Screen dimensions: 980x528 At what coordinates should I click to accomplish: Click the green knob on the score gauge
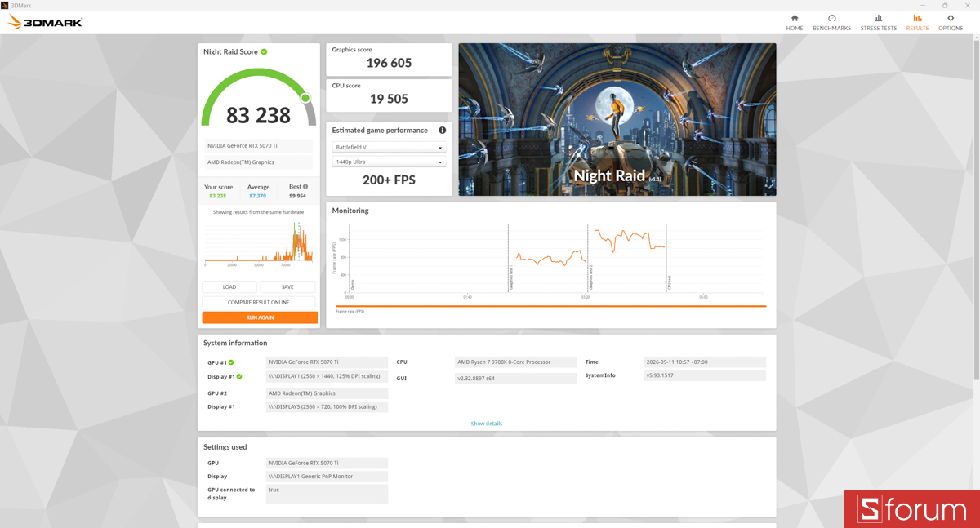[305, 98]
